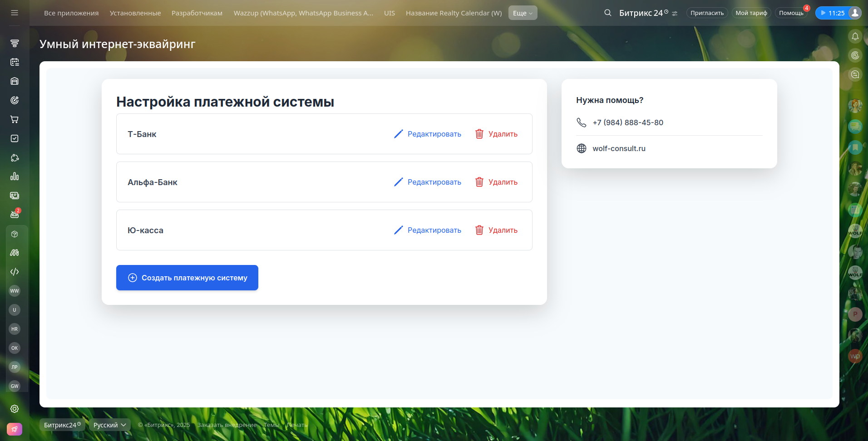This screenshot has height=441, width=868.
Task: Open the calendar sidebar icon
Action: pyautogui.click(x=15, y=62)
